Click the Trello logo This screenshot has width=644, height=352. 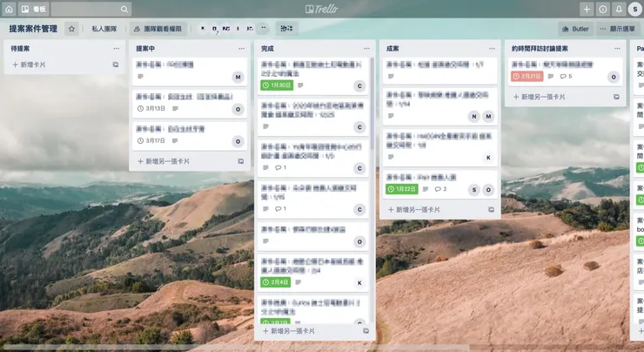click(322, 9)
